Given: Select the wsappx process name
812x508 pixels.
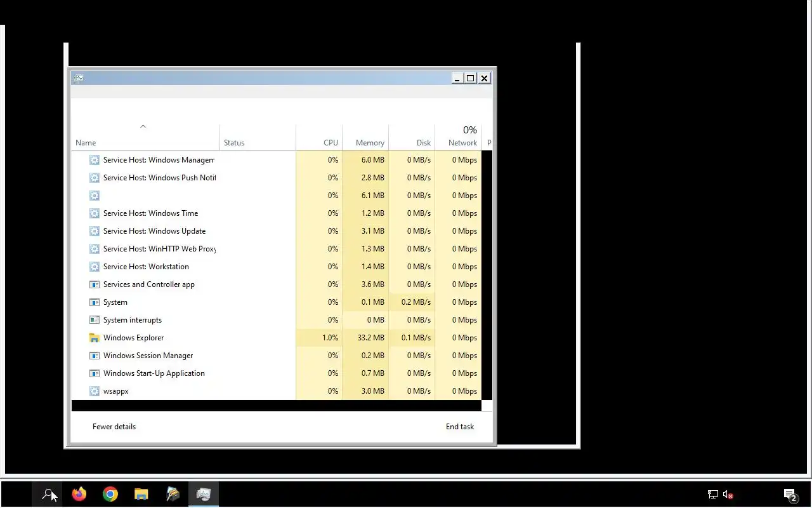Looking at the screenshot, I should pyautogui.click(x=116, y=391).
